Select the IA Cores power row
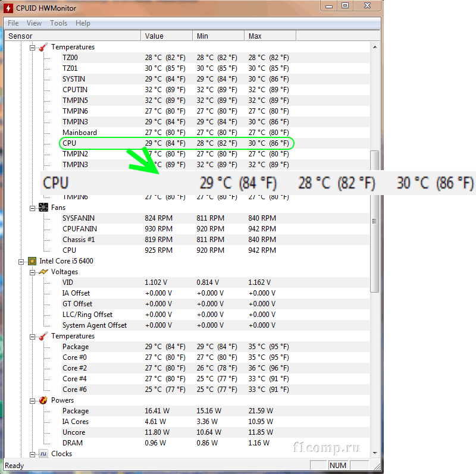This screenshot has height=474, width=476. [x=215, y=422]
